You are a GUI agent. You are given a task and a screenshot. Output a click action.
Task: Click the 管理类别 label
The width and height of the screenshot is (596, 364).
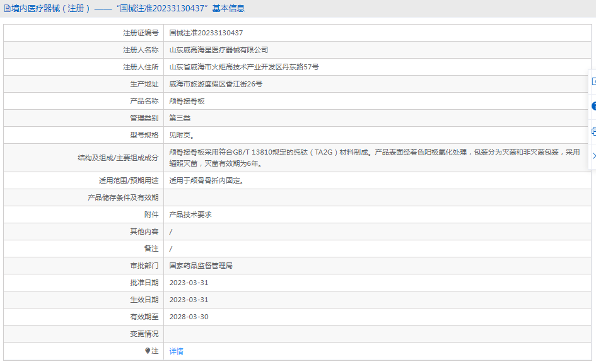point(144,118)
